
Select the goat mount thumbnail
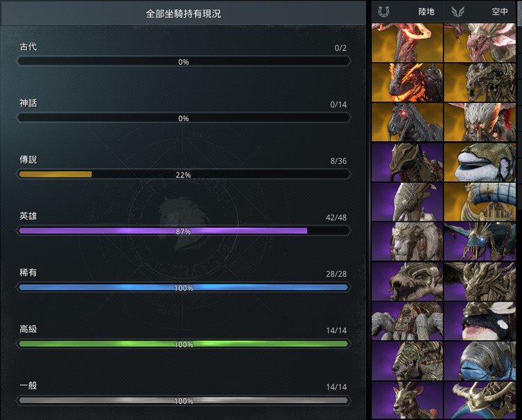(407, 400)
